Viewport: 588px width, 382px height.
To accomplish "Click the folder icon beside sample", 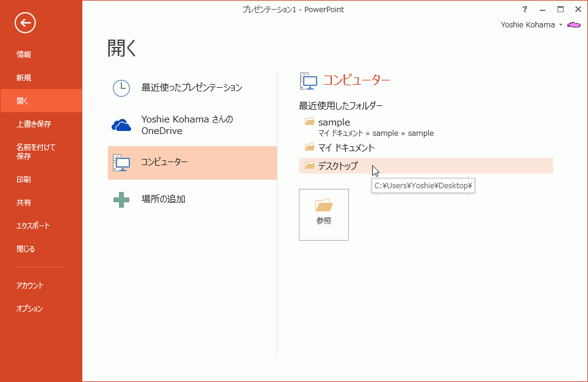I will tap(309, 121).
